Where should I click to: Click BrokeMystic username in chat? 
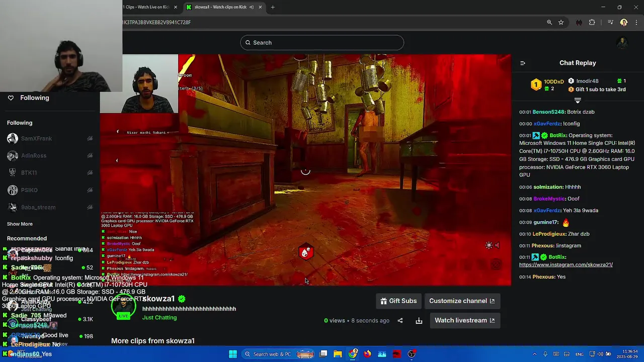pos(549,199)
